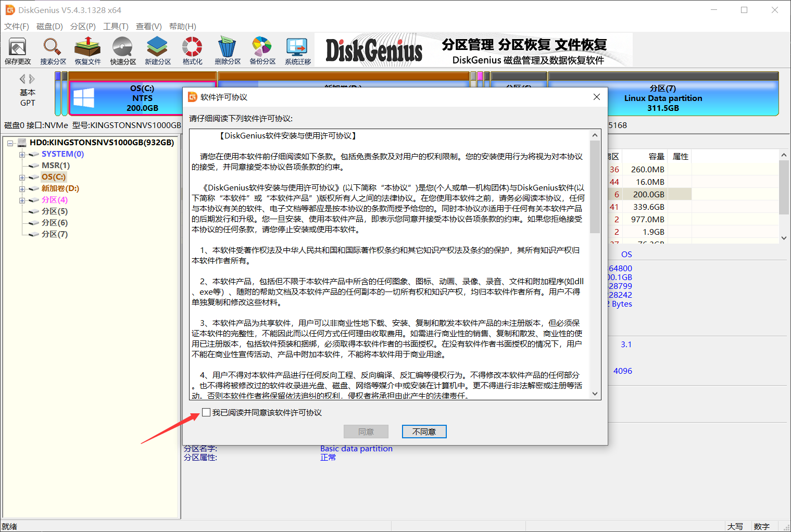Click the 分区(6) partition icon in the tree
The height and width of the screenshot is (532, 791).
tap(34, 223)
